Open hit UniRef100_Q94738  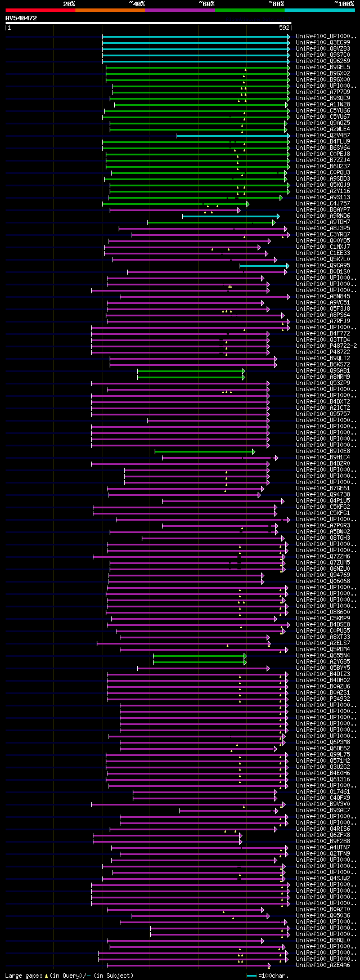pos(323,494)
